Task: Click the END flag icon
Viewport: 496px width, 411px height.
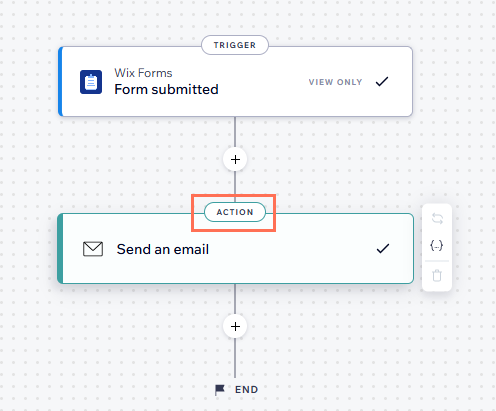Action: point(220,390)
